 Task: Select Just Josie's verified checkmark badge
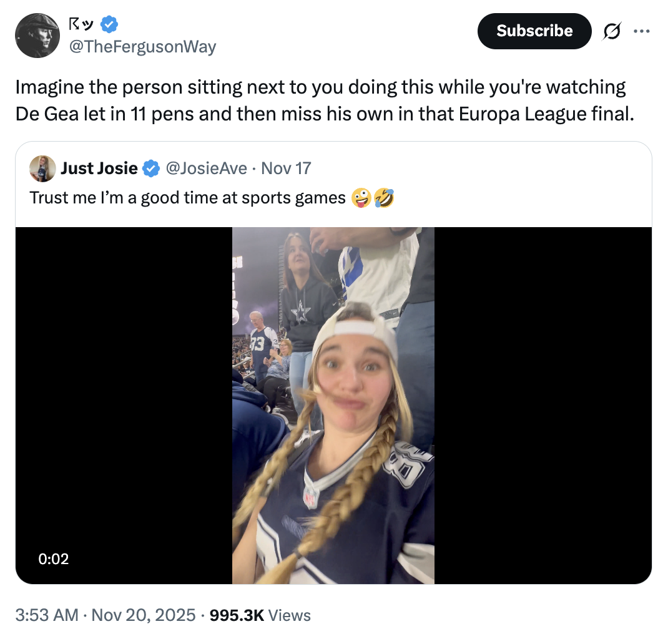(150, 168)
